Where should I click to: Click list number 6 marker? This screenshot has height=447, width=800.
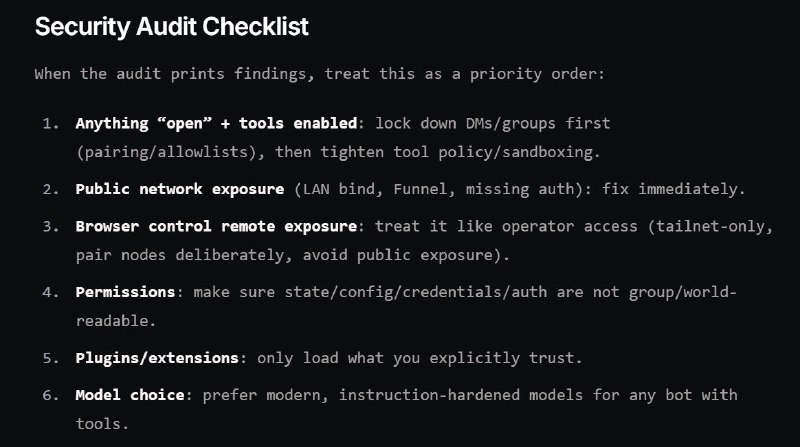[50, 394]
